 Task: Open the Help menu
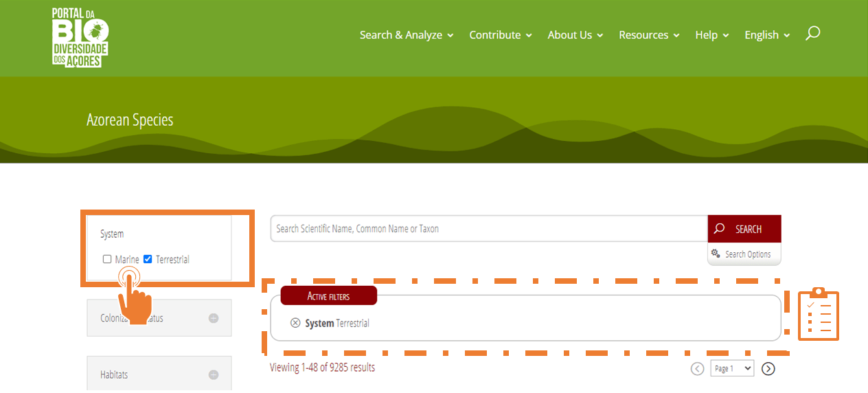point(711,35)
